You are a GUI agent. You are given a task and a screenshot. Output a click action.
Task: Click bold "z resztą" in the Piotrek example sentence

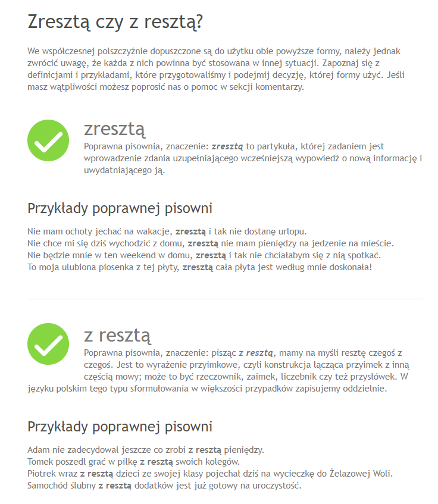96,474
